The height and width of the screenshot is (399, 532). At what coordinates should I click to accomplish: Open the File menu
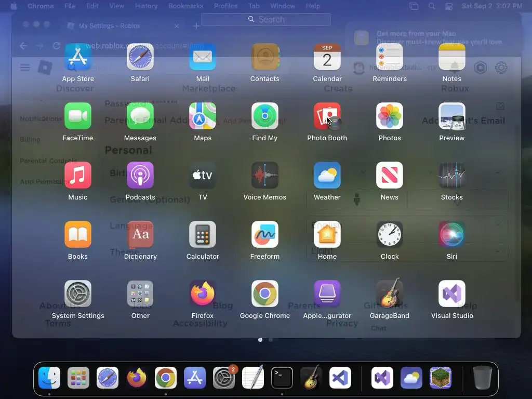click(70, 6)
